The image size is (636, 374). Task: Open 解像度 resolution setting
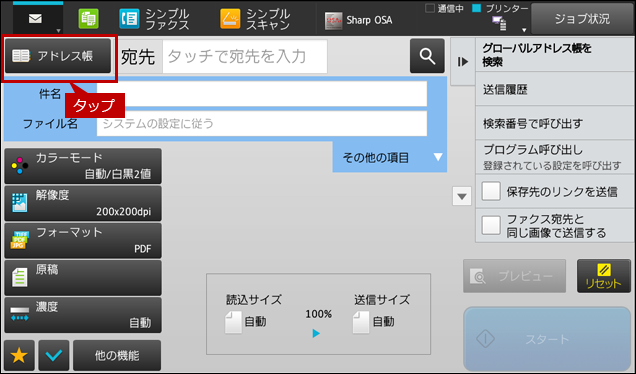click(83, 203)
